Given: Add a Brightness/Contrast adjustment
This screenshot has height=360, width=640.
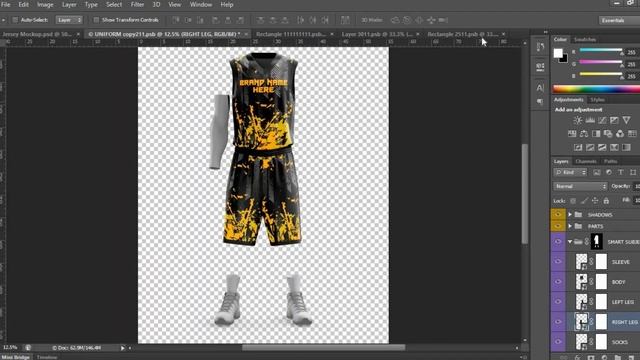Looking at the screenshot, I should (x=578, y=120).
